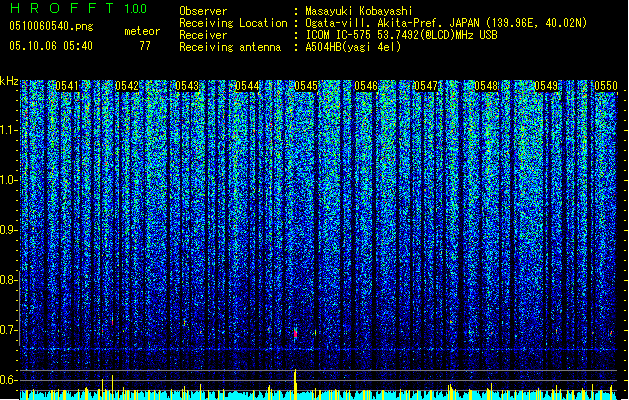Click the 0543 time marker

coord(187,86)
